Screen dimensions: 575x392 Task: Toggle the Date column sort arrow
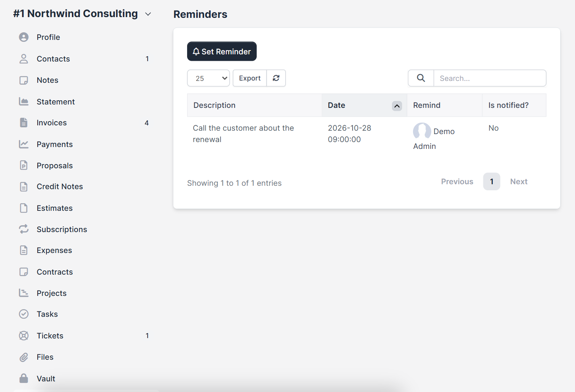(x=397, y=106)
